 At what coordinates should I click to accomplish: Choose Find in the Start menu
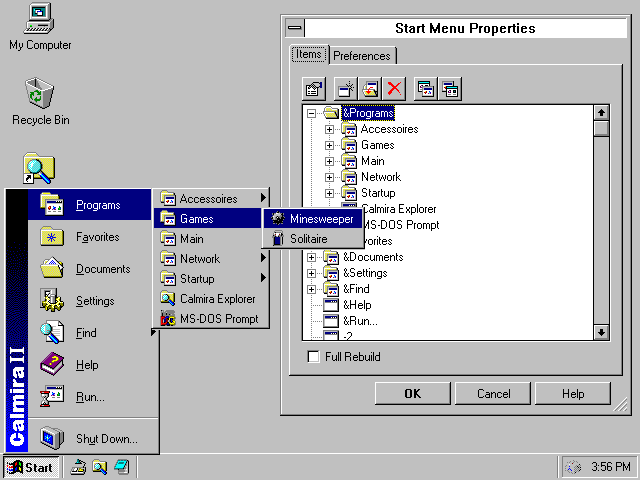(x=93, y=333)
